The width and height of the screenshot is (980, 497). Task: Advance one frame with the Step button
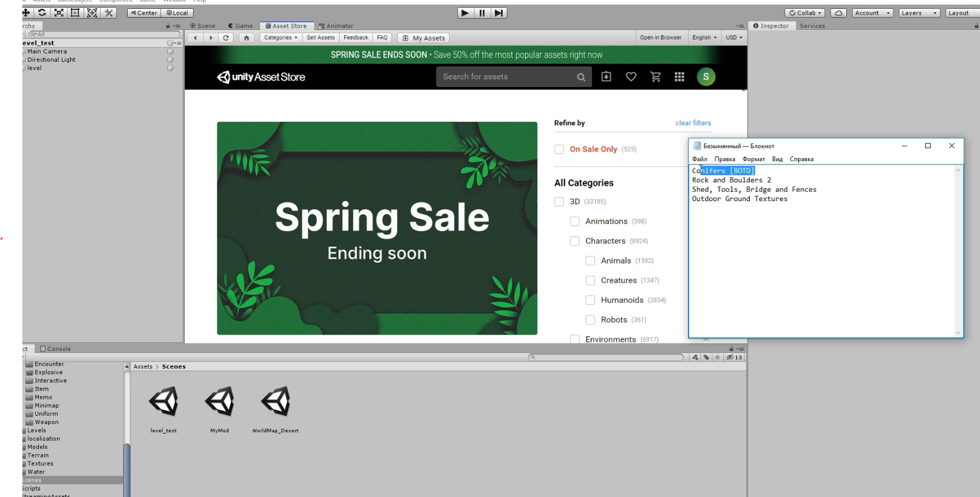point(499,13)
